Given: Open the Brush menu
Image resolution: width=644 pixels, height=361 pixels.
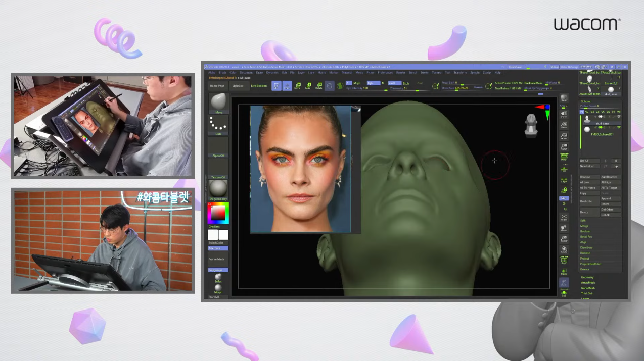Looking at the screenshot, I should [222, 73].
